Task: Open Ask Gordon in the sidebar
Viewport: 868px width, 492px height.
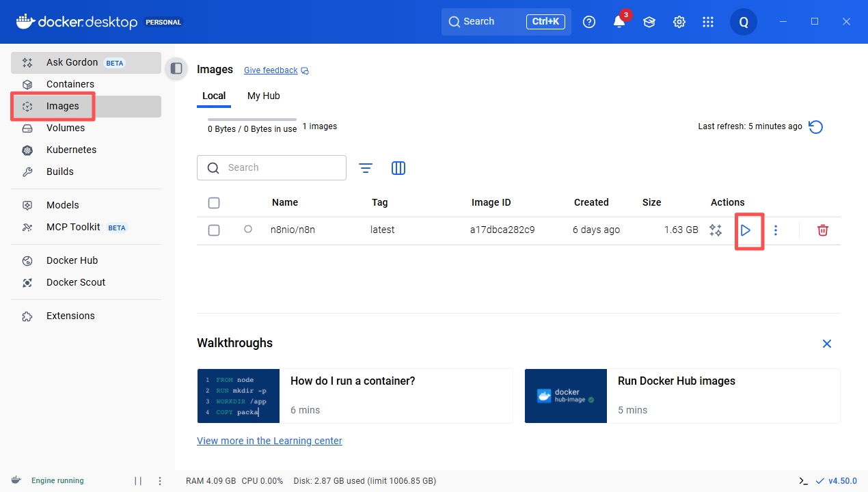Action: pyautogui.click(x=86, y=63)
